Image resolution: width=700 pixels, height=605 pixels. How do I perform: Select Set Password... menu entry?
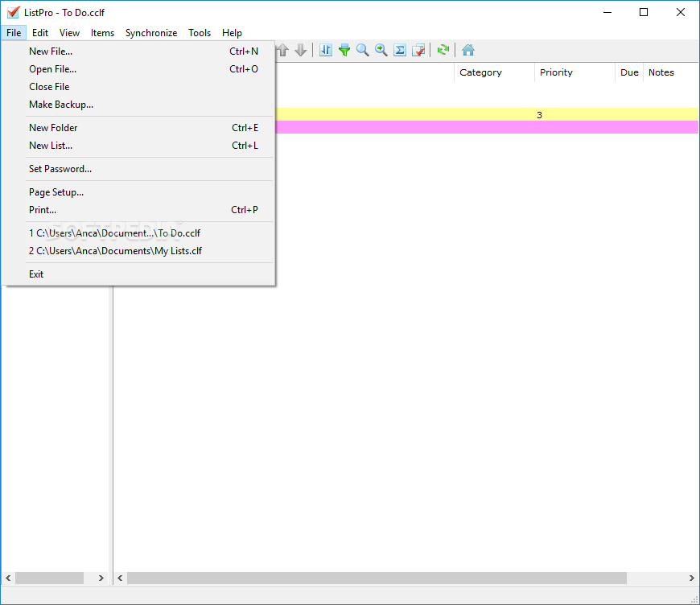point(138,169)
